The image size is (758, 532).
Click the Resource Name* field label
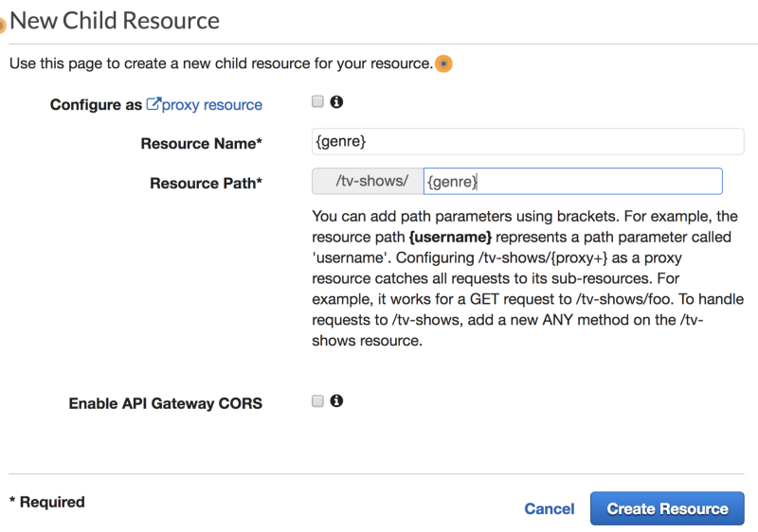pyautogui.click(x=201, y=144)
